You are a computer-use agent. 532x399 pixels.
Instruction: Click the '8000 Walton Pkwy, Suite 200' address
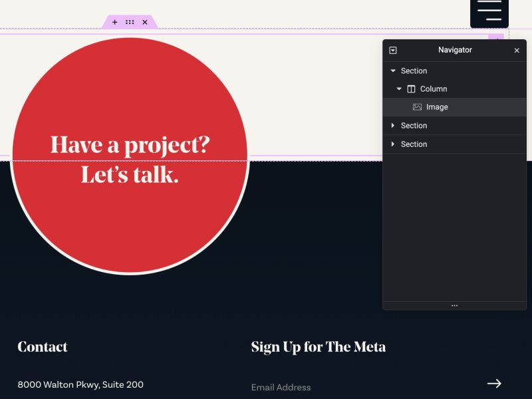point(80,385)
